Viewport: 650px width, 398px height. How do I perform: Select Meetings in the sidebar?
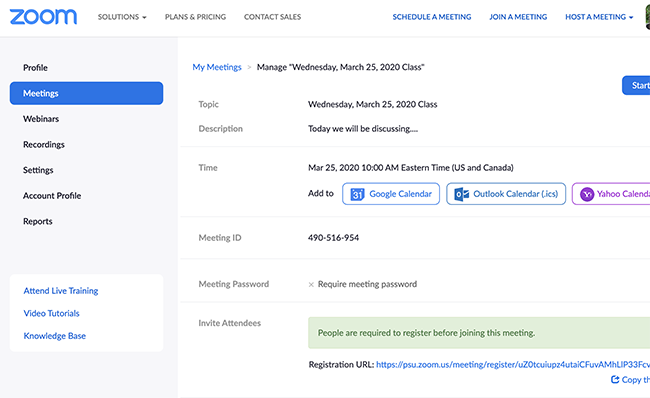tap(86, 93)
